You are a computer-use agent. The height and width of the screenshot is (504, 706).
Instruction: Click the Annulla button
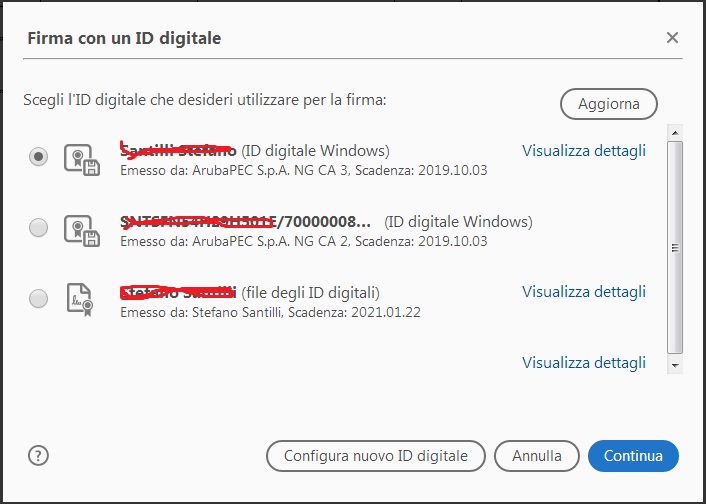point(537,456)
